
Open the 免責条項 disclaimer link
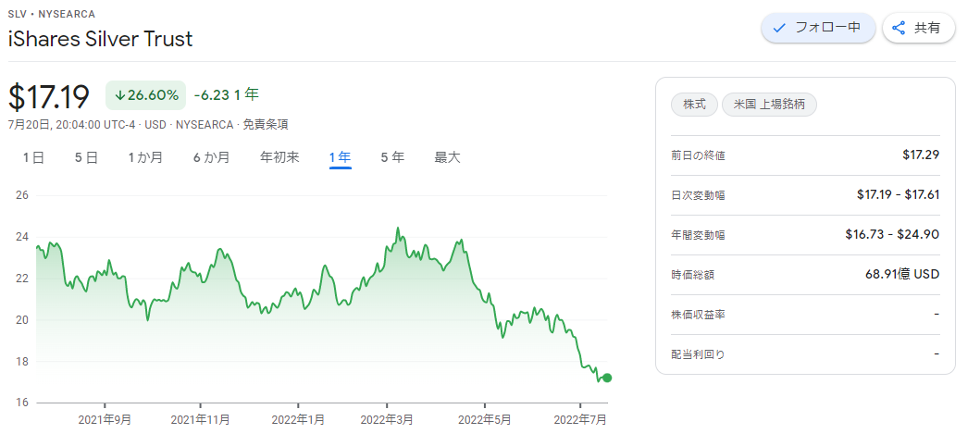coord(265,124)
